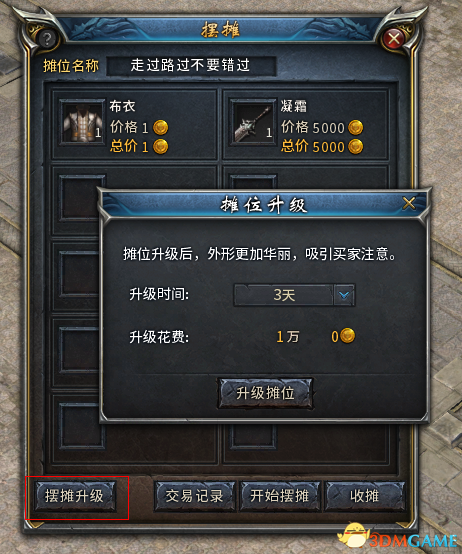Image resolution: width=462 pixels, height=554 pixels.
Task: Expand the upgrade time dropdown arrow
Action: [344, 295]
